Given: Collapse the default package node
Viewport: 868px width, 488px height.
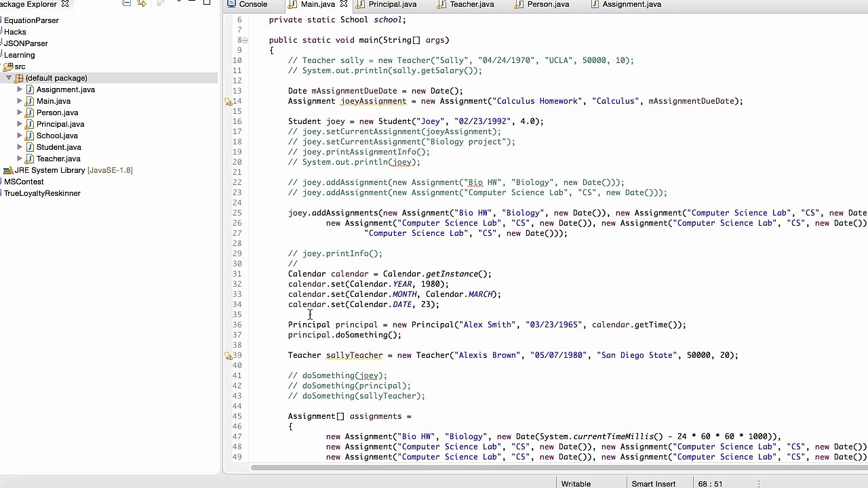Looking at the screenshot, I should 9,78.
